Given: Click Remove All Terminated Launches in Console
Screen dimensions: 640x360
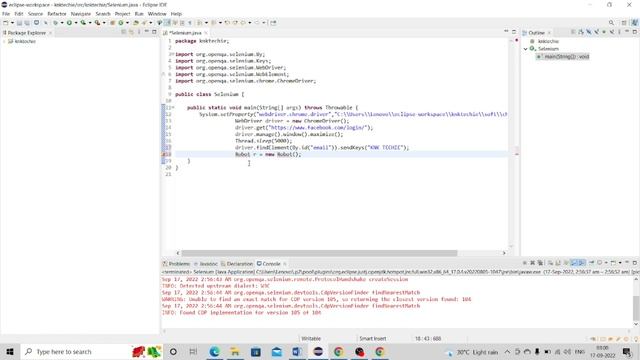Looking at the screenshot, I should coord(540,262).
